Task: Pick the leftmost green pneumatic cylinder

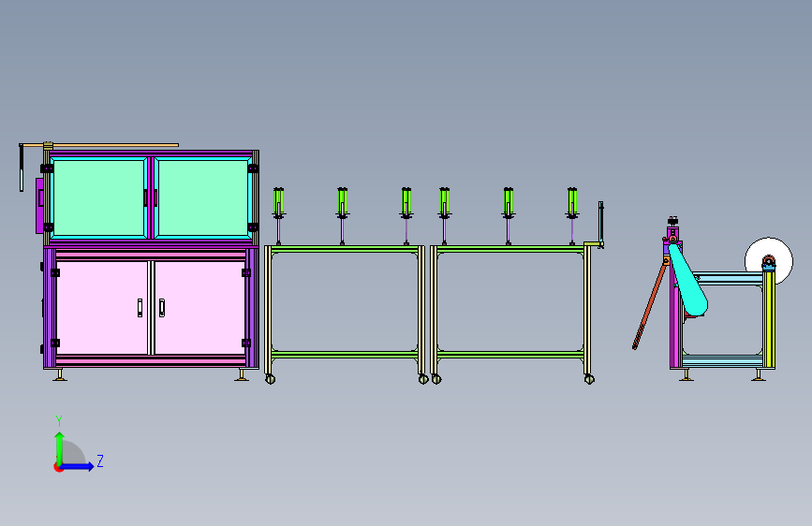Action: click(x=278, y=202)
